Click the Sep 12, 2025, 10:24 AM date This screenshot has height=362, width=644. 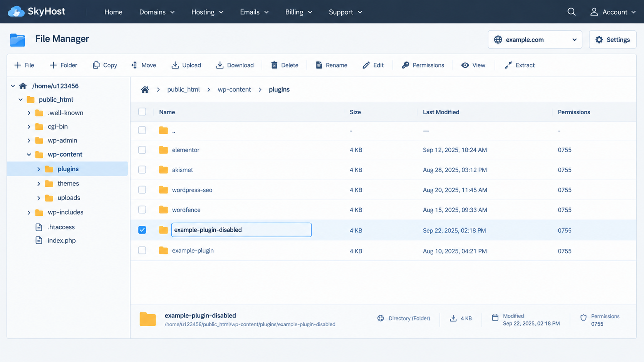[455, 150]
